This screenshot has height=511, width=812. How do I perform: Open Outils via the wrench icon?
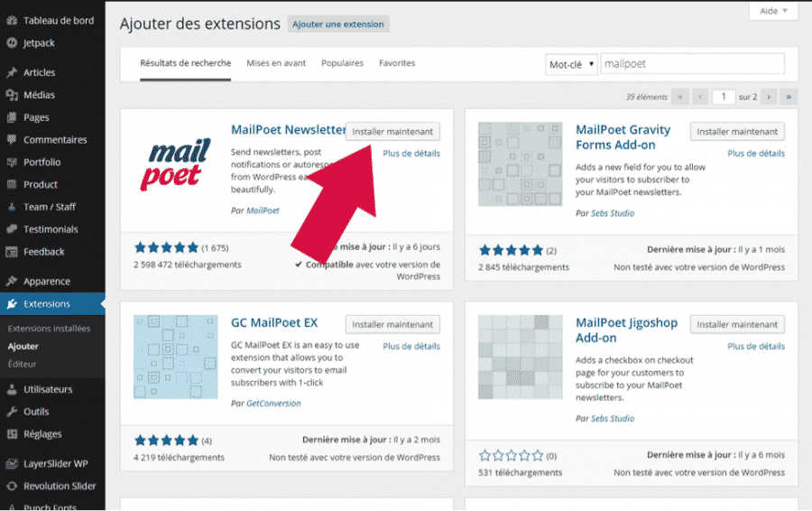tap(12, 412)
